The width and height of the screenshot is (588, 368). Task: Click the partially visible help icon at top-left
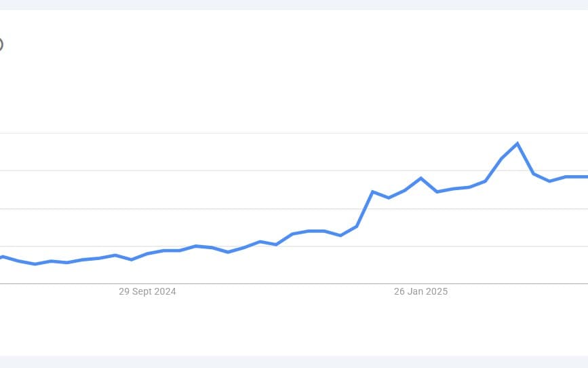(x=1, y=45)
